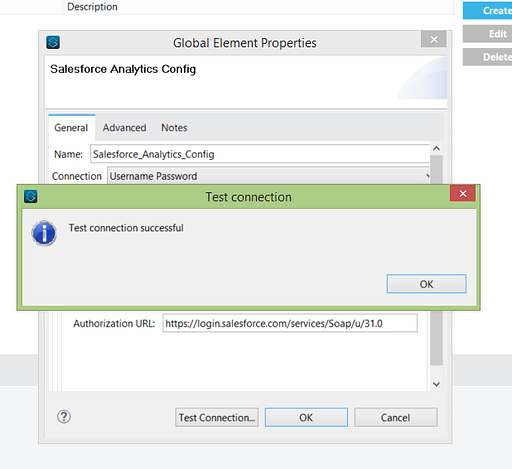
Task: Click the help question mark icon
Action: 64,417
